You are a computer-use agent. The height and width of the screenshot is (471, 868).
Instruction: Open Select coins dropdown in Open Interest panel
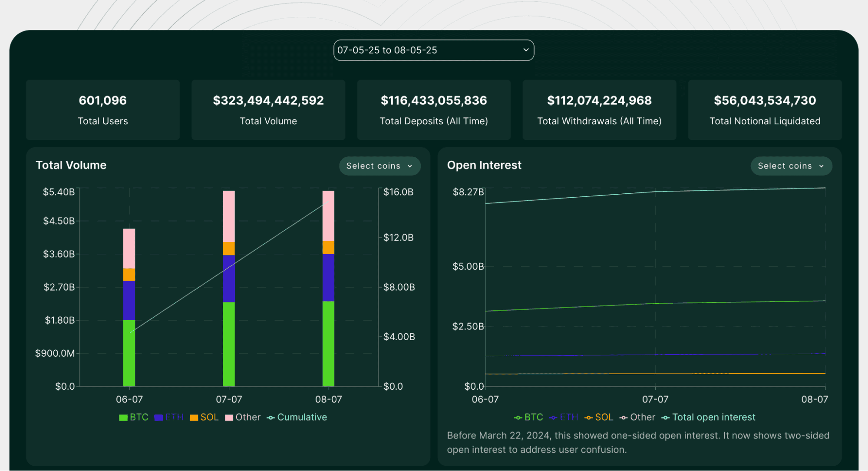click(x=791, y=166)
